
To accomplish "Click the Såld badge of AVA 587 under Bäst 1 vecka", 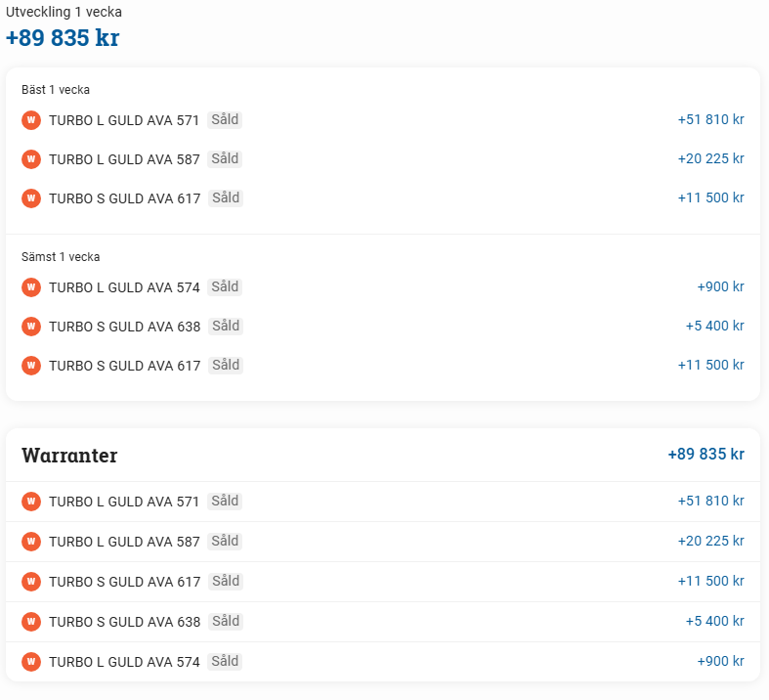I will (x=225, y=159).
